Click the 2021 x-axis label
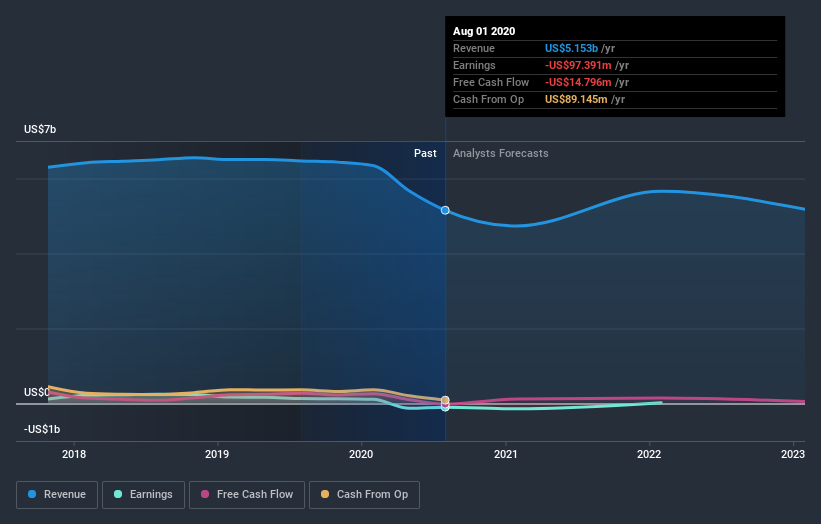The image size is (821, 524). point(505,454)
